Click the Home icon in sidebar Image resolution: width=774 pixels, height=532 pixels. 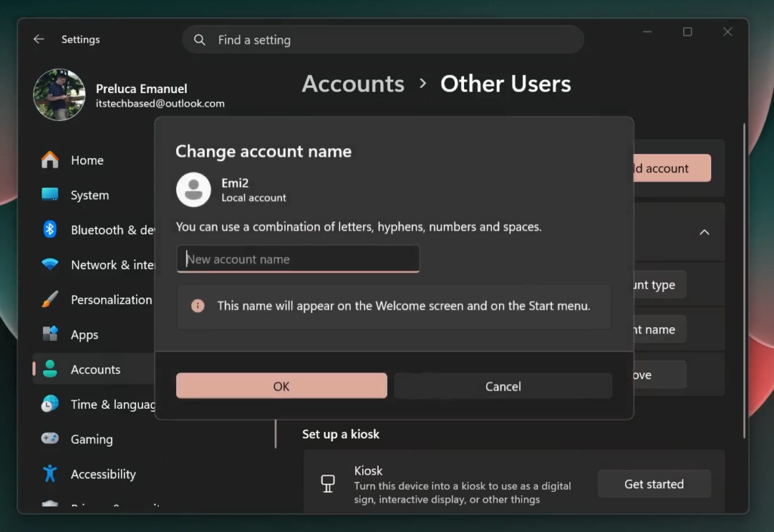50,160
